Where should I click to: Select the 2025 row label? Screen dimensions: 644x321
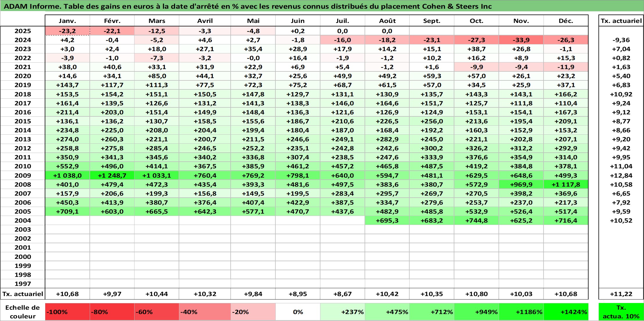23,31
